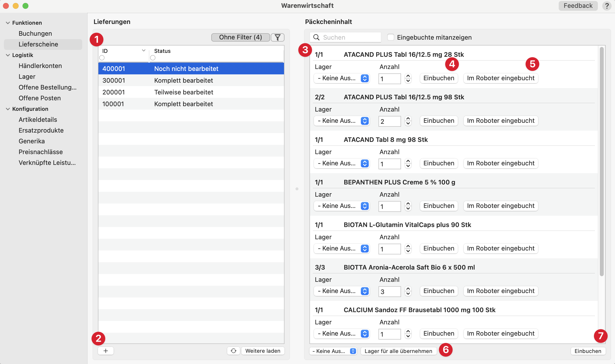Click Einbuchen for ATACAND PLUS 28 Stk
The width and height of the screenshot is (615, 364).
point(439,78)
